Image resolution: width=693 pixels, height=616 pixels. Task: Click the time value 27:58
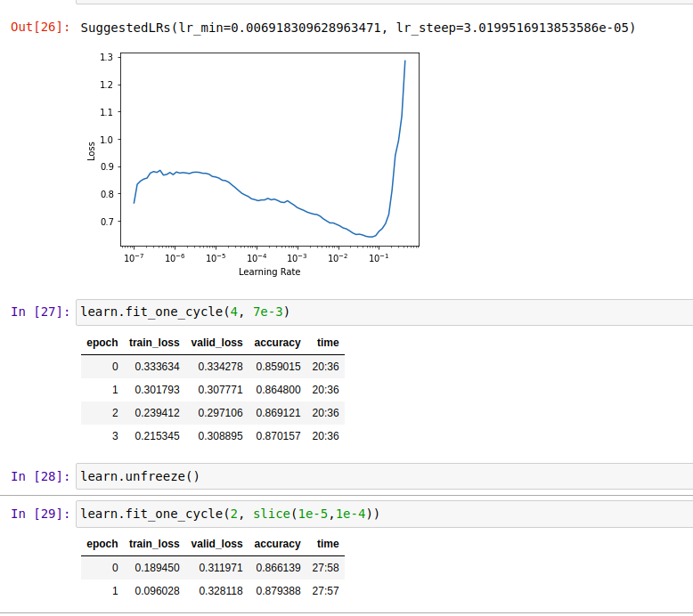tap(325, 568)
